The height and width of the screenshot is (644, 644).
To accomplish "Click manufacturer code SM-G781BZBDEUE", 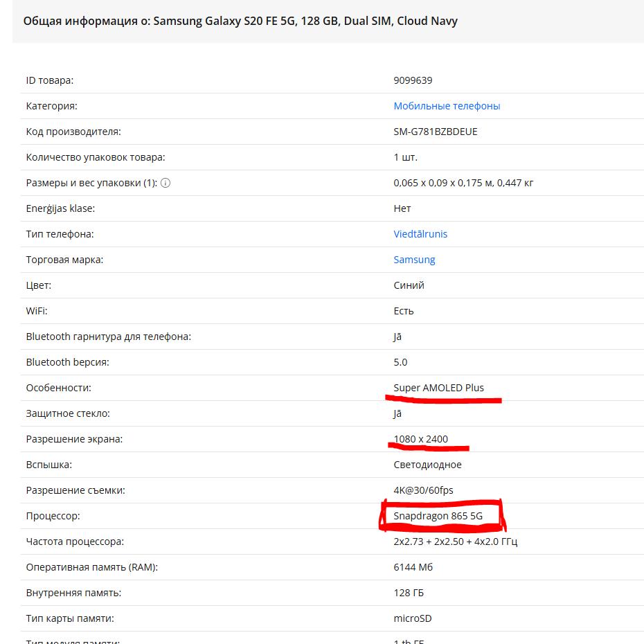I will (435, 132).
